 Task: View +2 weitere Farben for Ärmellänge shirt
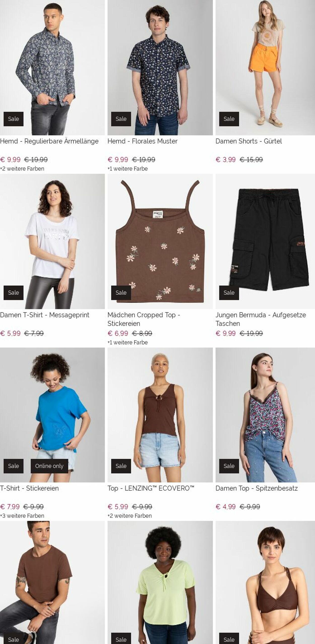22,169
